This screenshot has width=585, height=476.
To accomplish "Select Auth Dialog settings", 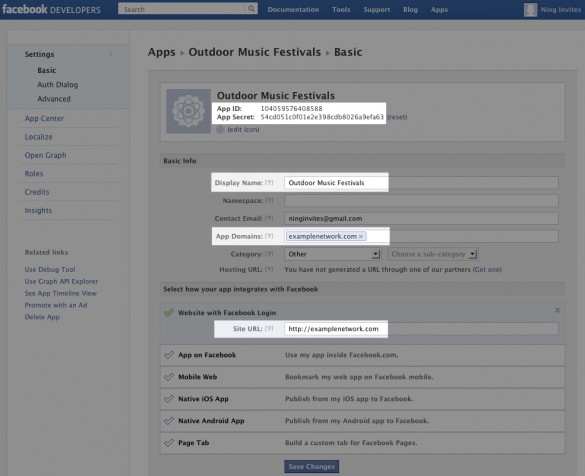I will 58,85.
